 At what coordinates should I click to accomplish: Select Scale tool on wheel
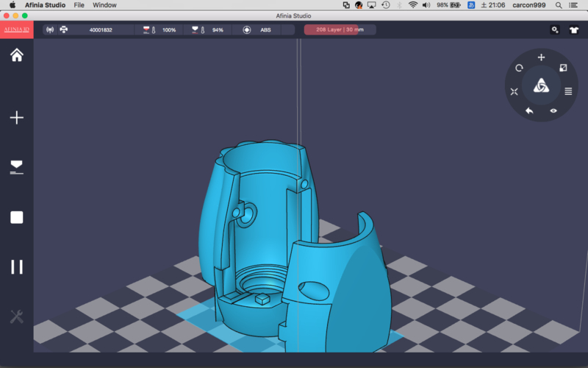[x=563, y=68]
